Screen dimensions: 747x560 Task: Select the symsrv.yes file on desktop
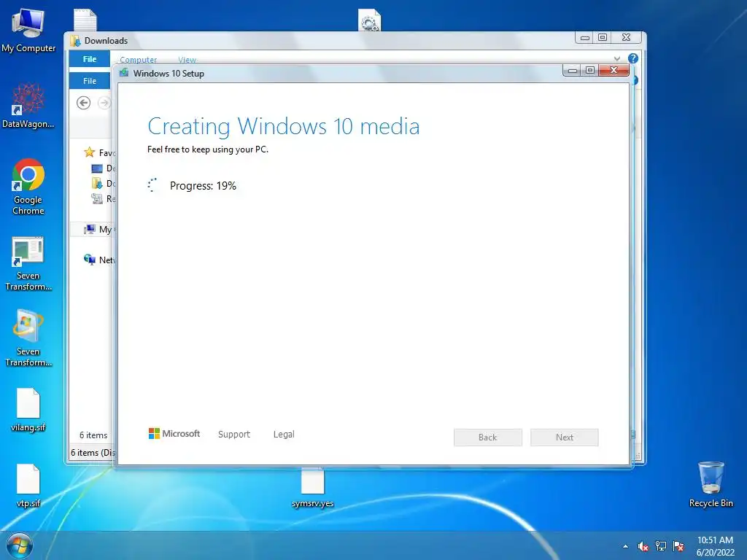click(312, 488)
